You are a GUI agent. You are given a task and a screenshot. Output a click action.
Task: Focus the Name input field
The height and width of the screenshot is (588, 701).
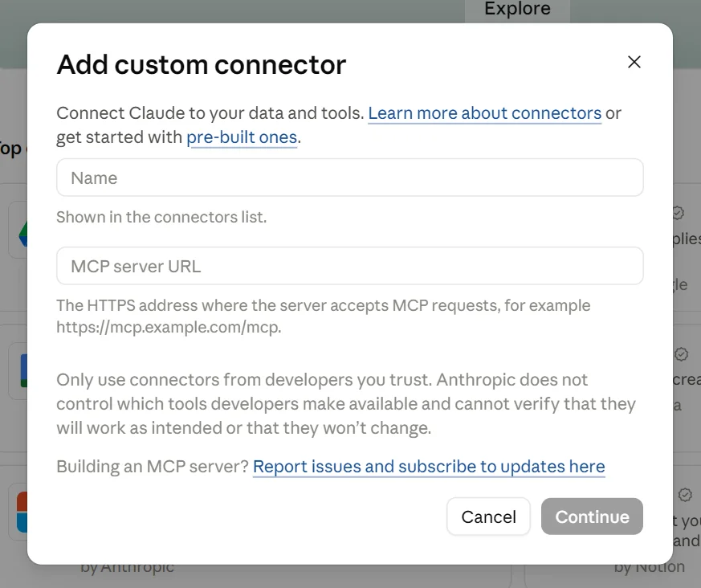point(350,178)
